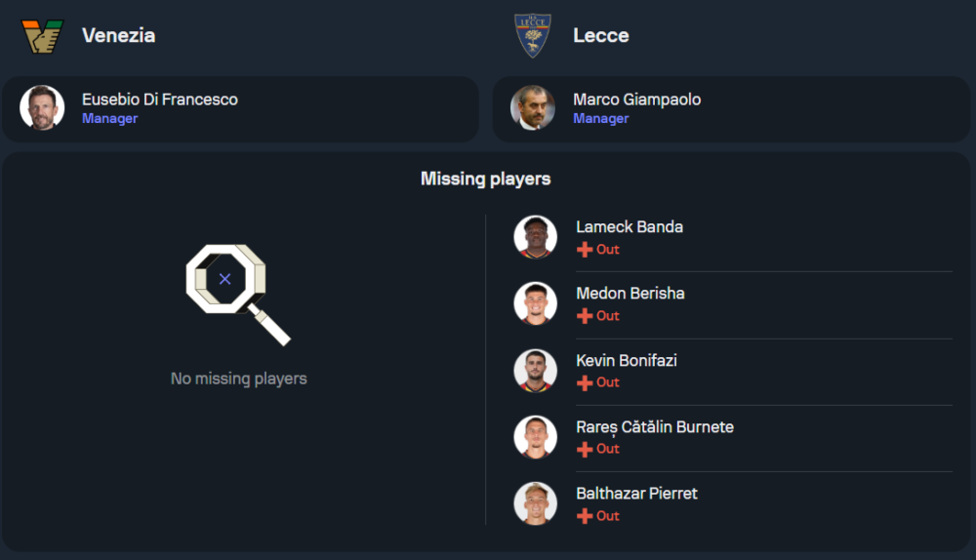Click Medon Berisha's player avatar

coord(536,303)
